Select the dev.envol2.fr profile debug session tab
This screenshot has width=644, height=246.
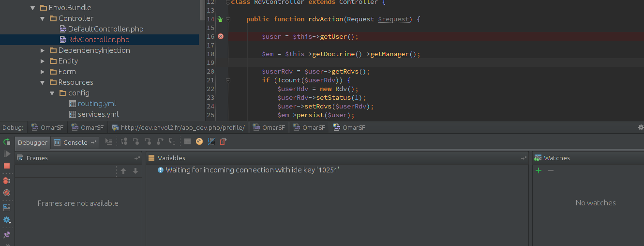[x=178, y=128]
